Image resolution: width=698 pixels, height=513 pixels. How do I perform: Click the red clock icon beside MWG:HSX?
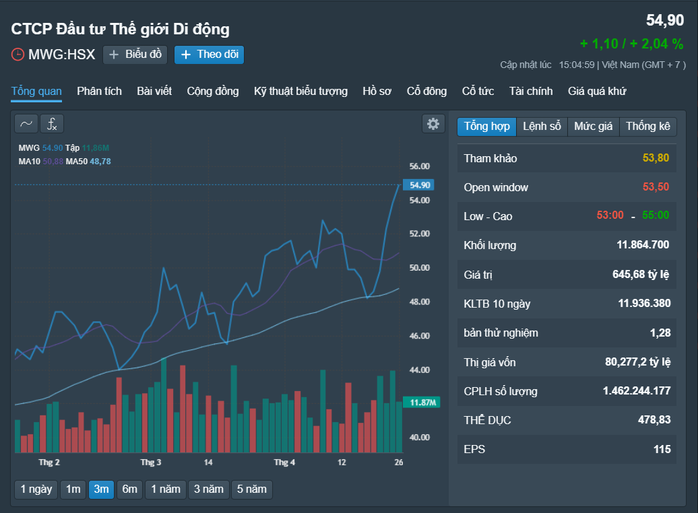pos(17,54)
